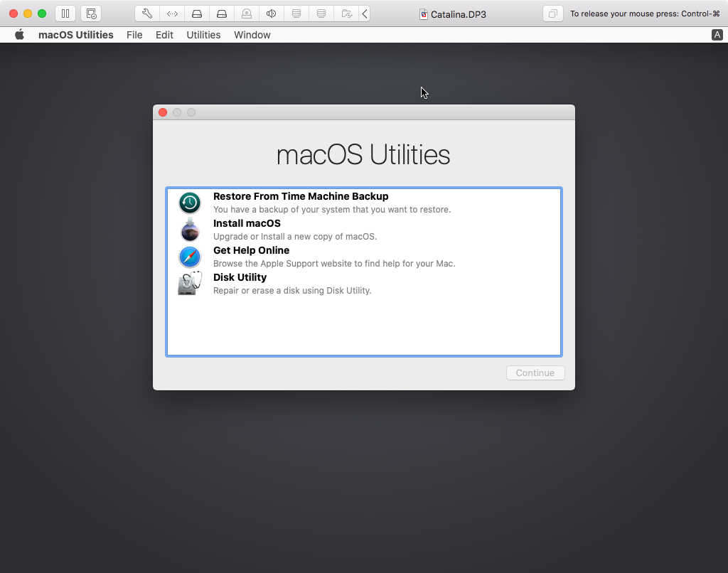Click the Unity view toolbar button

pyautogui.click(x=553, y=14)
